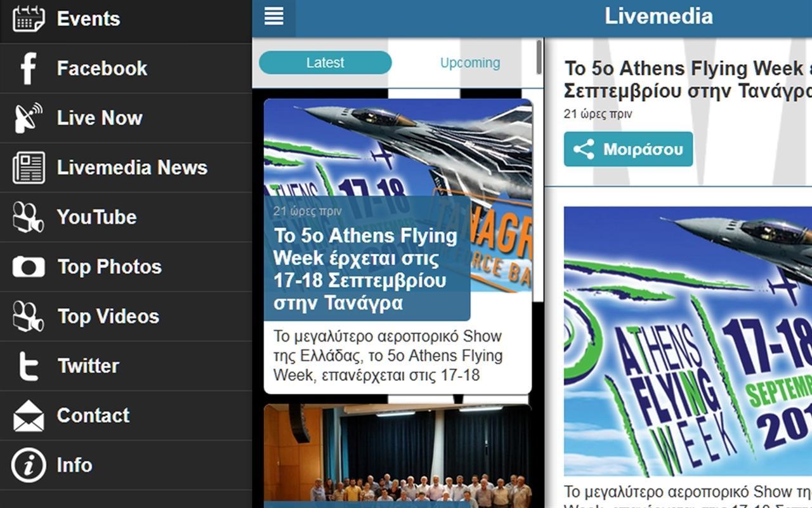Open the Events calendar icon

pos(26,18)
